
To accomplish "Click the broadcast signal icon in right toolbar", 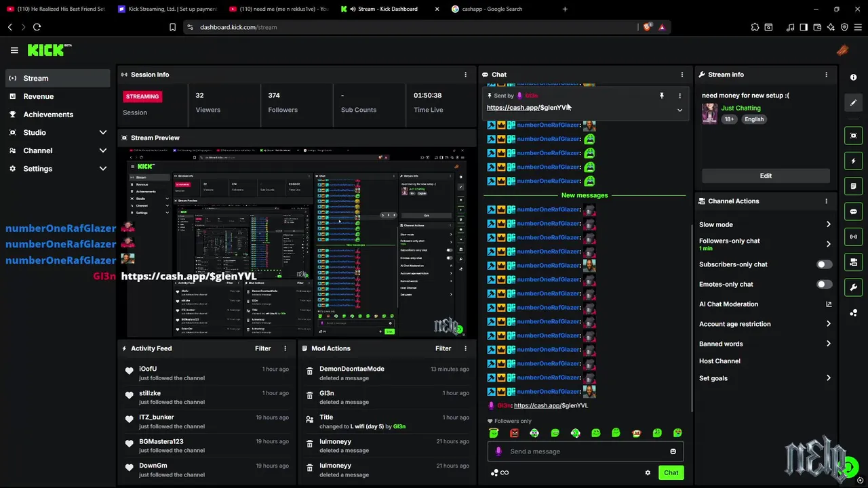I will click(x=853, y=237).
